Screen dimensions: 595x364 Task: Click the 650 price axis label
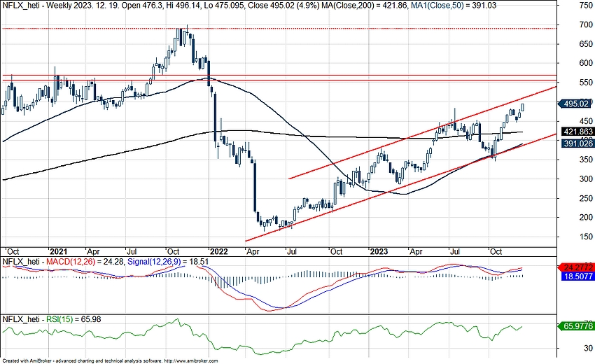click(586, 44)
